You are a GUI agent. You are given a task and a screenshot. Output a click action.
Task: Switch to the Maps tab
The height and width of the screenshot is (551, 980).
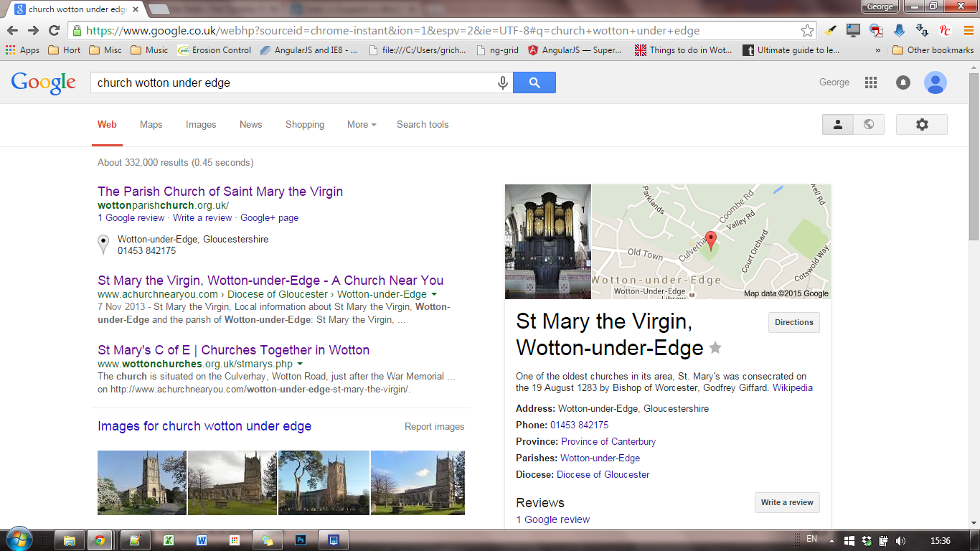[151, 124]
